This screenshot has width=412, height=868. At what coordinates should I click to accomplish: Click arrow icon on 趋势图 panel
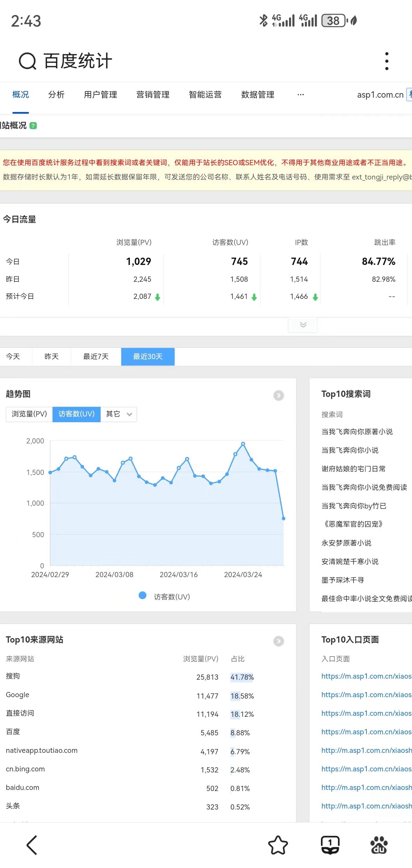279,395
